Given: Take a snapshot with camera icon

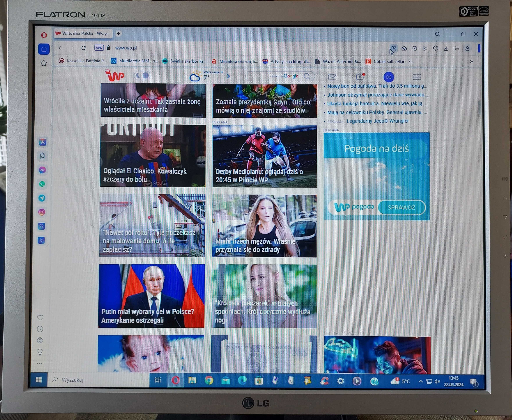Looking at the screenshot, I should (x=404, y=49).
